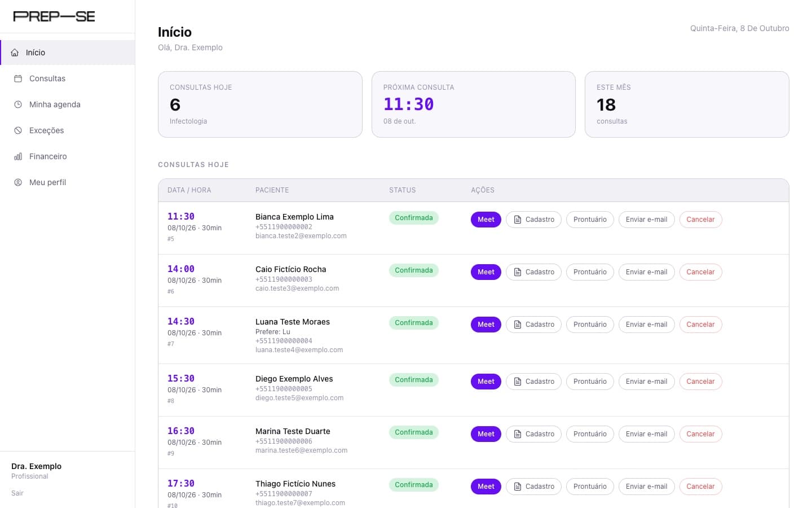Click phone number +5511900000003
Viewport: 812px width, 508px height.
(284, 279)
